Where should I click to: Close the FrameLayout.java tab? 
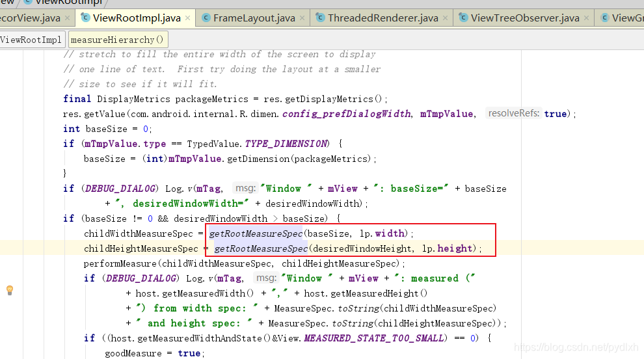tap(302, 18)
